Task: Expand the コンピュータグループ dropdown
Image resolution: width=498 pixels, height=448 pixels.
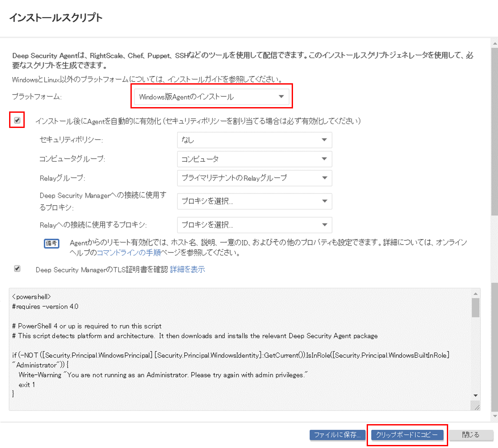Action: [x=254, y=159]
